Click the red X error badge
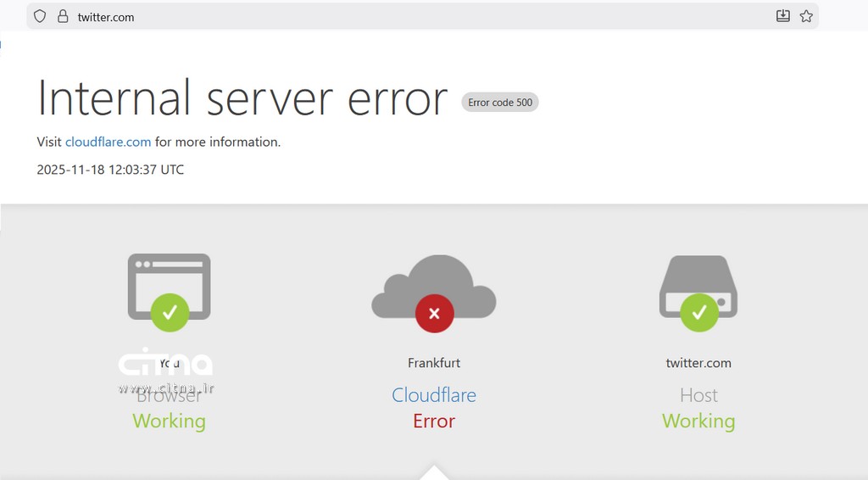The width and height of the screenshot is (868, 480). (x=434, y=314)
